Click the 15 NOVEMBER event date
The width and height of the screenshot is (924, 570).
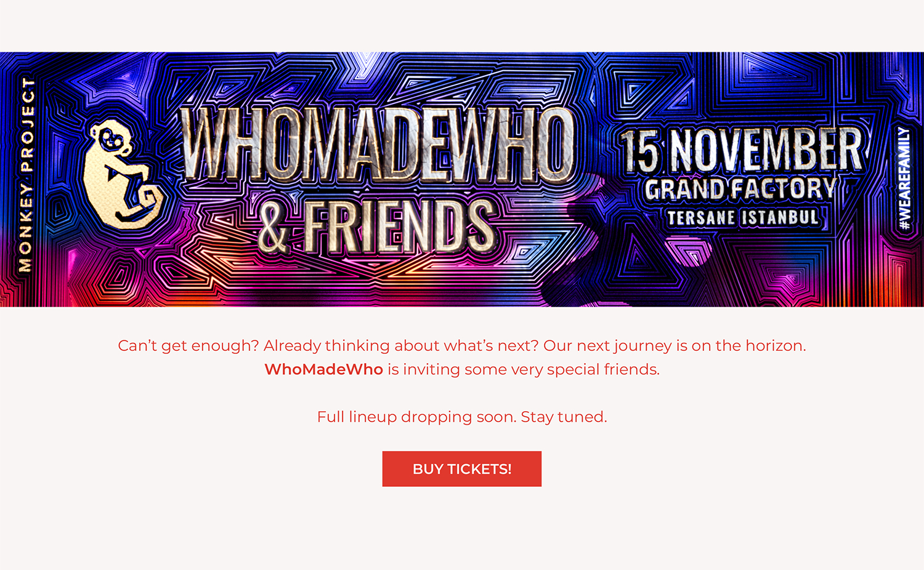click(742, 150)
